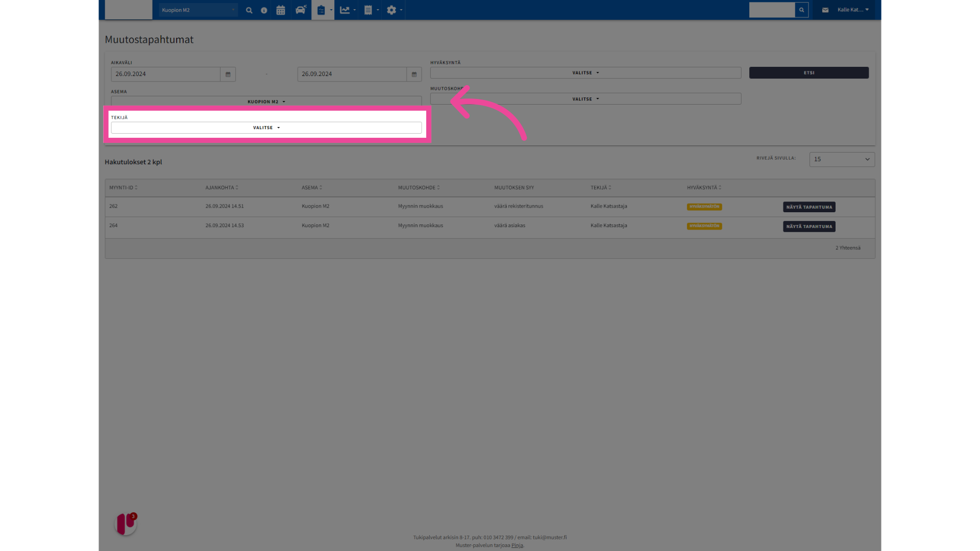
Task: Open the receipt menu icon
Action: (x=371, y=10)
